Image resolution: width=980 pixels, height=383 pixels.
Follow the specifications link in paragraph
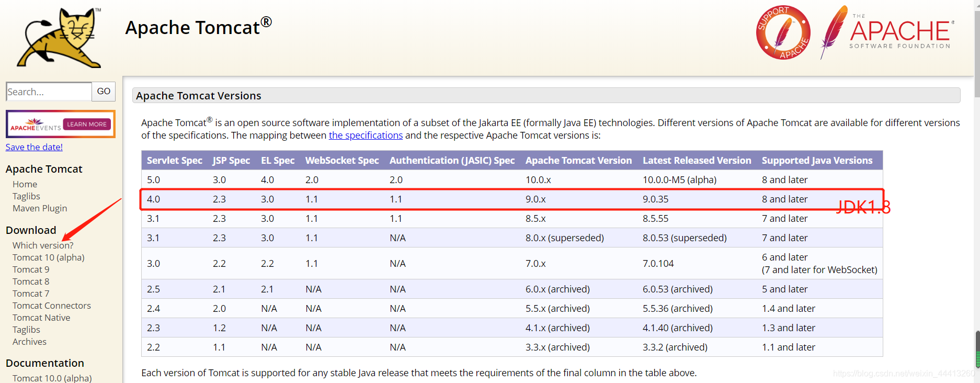pos(366,135)
